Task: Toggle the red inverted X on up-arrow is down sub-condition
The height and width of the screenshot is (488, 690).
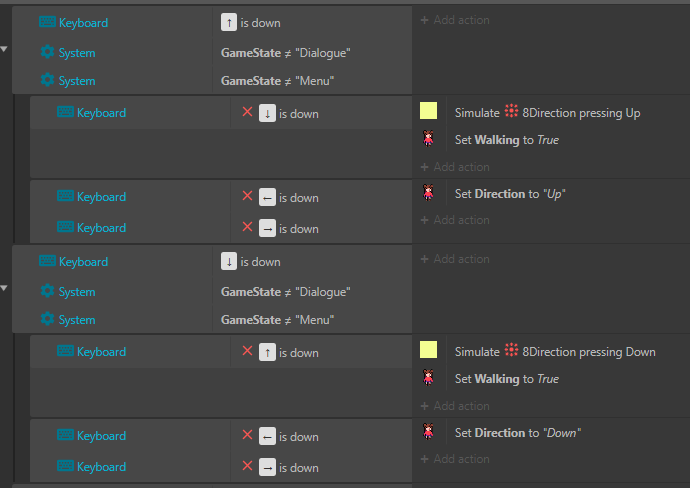Action: click(x=247, y=351)
